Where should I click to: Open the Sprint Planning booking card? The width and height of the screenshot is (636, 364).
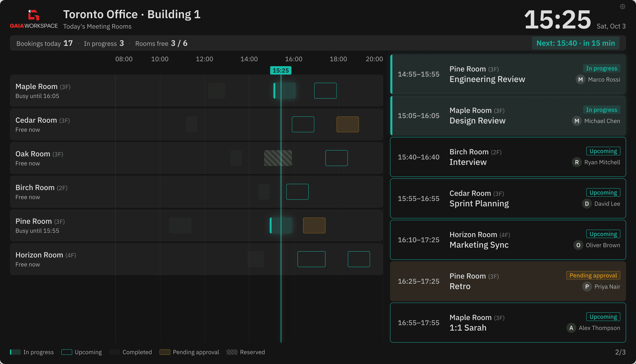(x=508, y=199)
